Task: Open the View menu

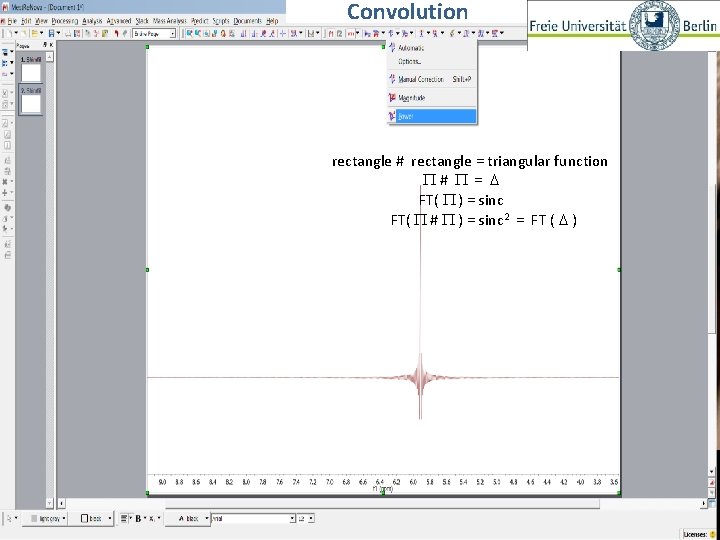Action: (41, 21)
